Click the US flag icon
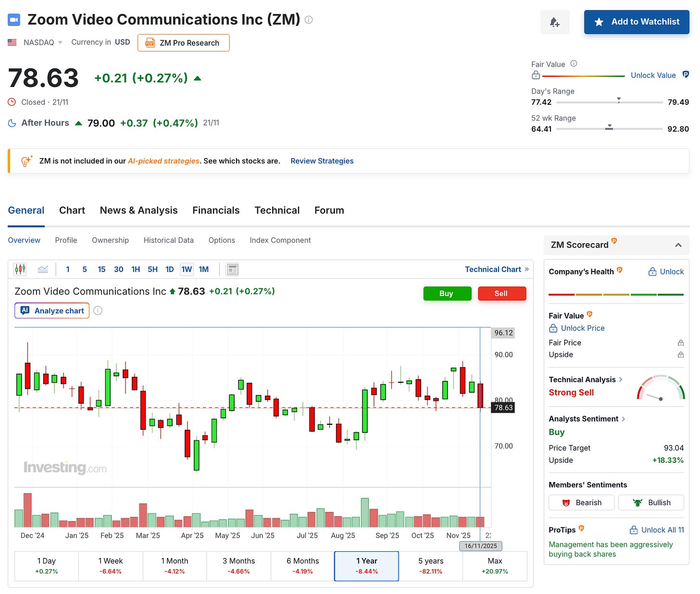This screenshot has width=700, height=594. point(12,42)
